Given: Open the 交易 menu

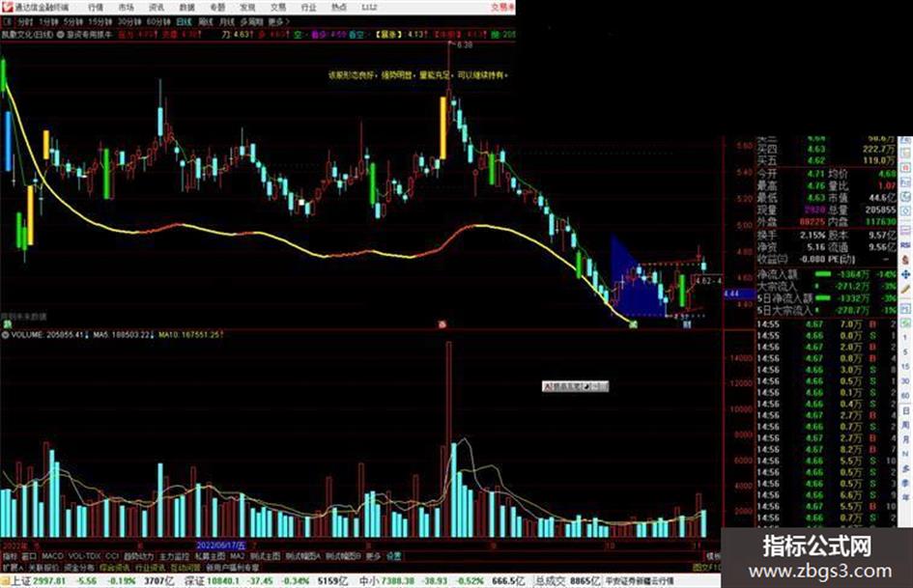Looking at the screenshot, I should tap(277, 7).
